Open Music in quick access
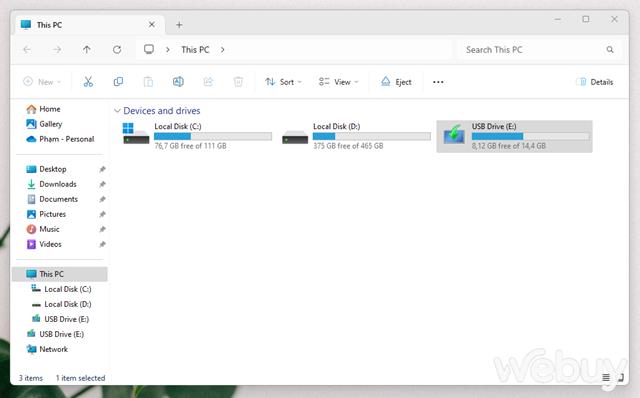Viewport: 640px width, 398px height. pyautogui.click(x=43, y=229)
